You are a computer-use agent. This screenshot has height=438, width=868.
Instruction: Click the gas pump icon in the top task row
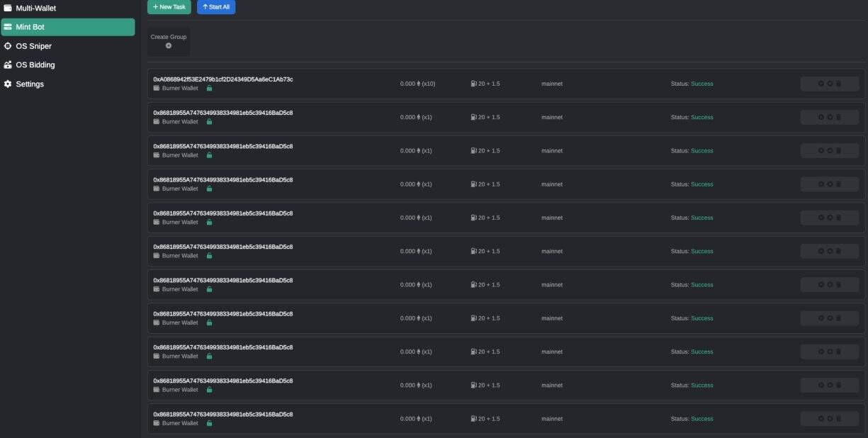473,84
